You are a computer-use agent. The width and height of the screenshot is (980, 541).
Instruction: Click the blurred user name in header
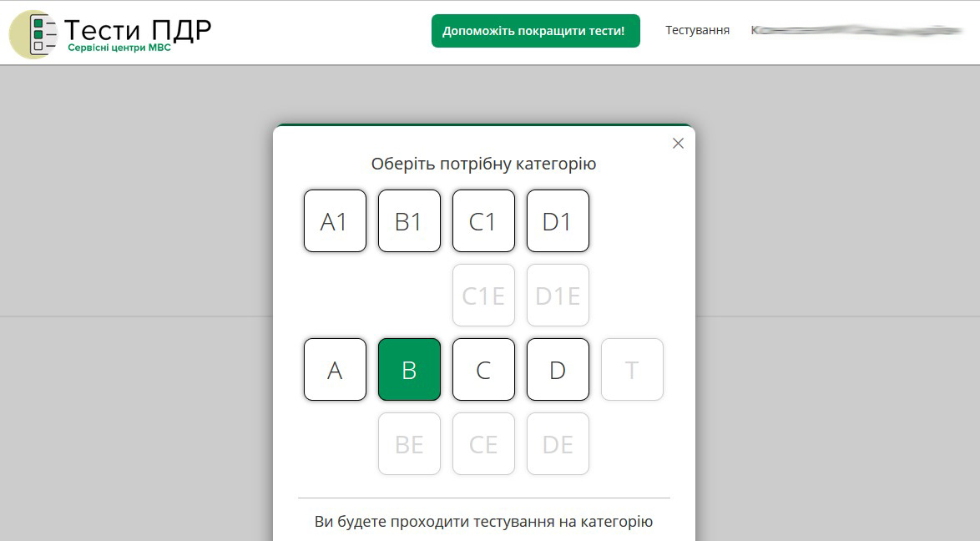pos(856,31)
